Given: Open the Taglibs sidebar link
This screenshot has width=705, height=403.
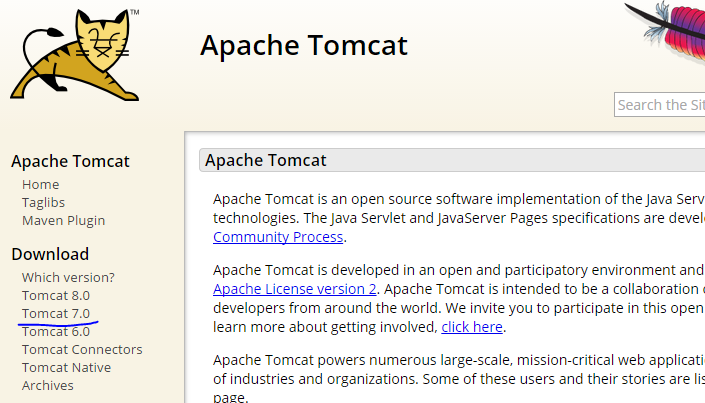Looking at the screenshot, I should pyautogui.click(x=43, y=203).
